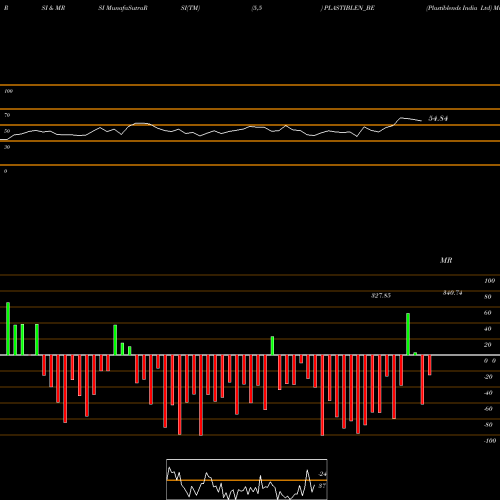The image size is (500, 500).
Task: Click the MR axis label 40
Action: (x=488, y=329)
